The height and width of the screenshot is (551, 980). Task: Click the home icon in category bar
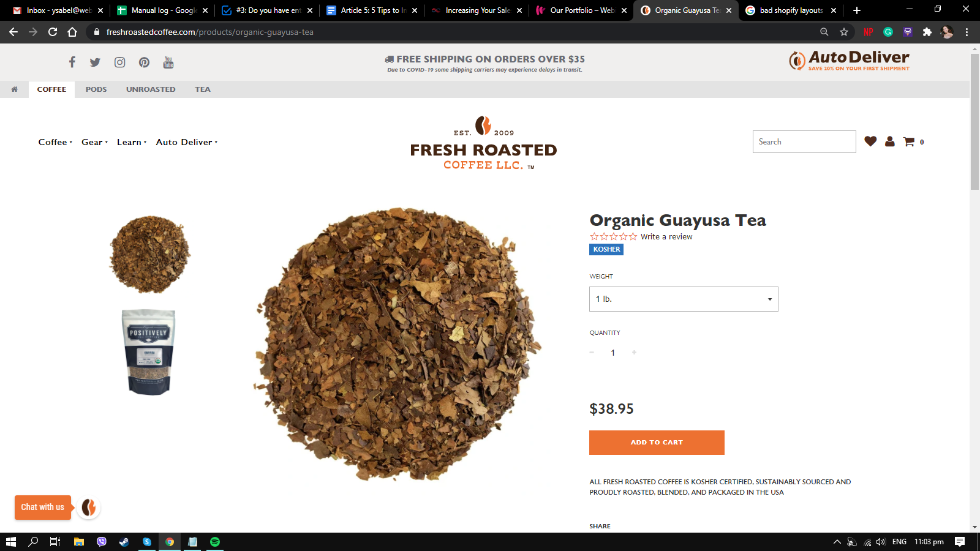pos(15,89)
